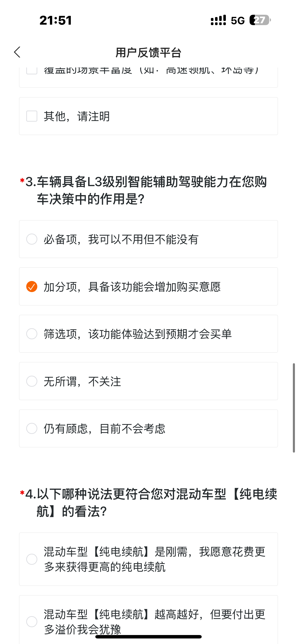Screen dimensions: 297x644
Task: Tap the orange checked 加分项 radio button
Action: 32,287
